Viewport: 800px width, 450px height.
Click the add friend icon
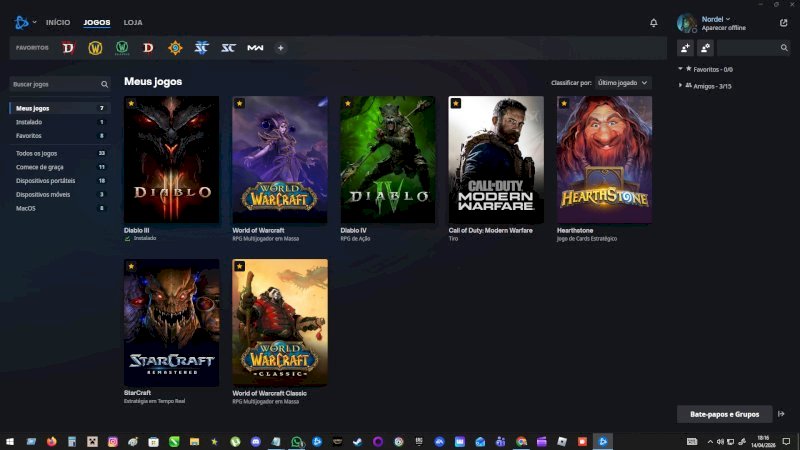point(686,48)
